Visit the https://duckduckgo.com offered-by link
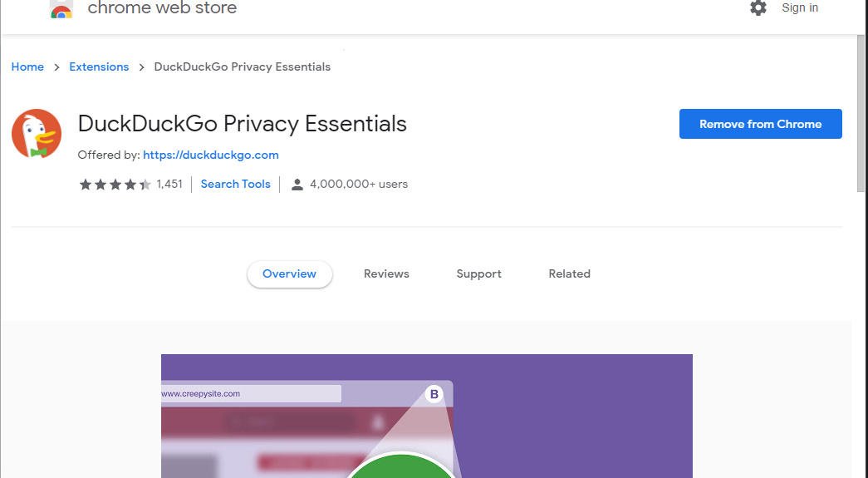This screenshot has height=478, width=868. (x=211, y=155)
